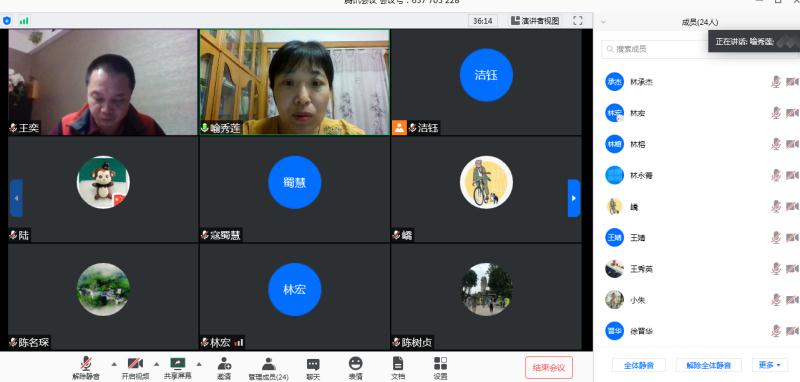Toggle 小朱's microphone in the member list
The height and width of the screenshot is (382, 800).
tap(776, 300)
